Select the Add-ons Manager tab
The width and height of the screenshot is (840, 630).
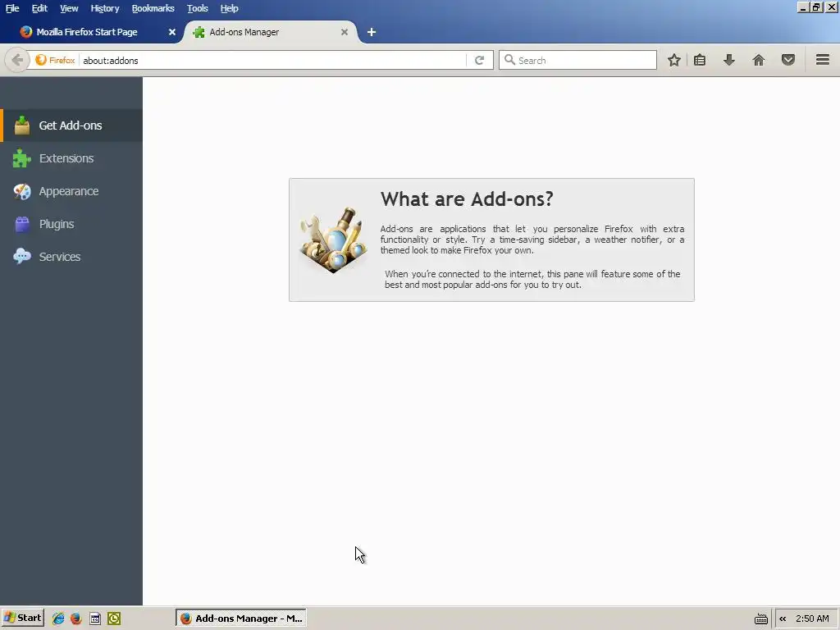271,32
